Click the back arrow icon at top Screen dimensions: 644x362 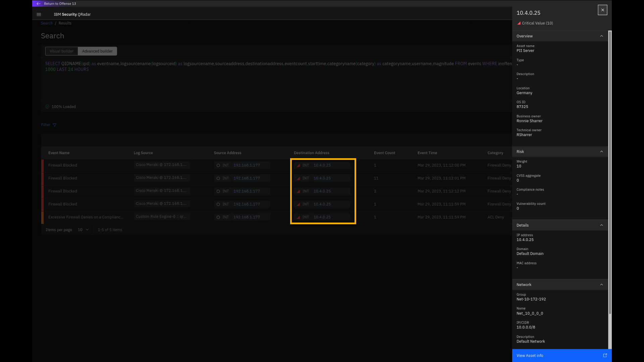(38, 4)
